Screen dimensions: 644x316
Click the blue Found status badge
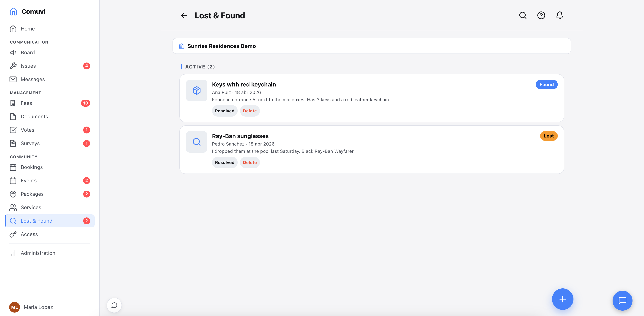coord(546,85)
